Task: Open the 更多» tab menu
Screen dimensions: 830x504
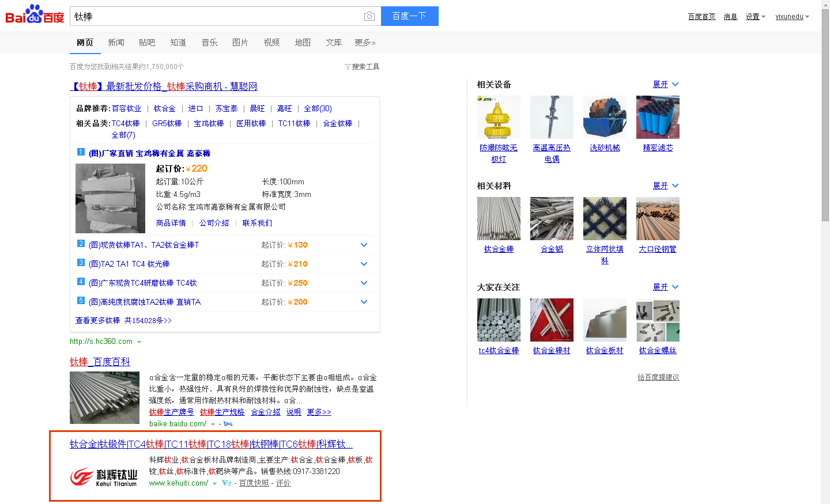Action: click(365, 43)
